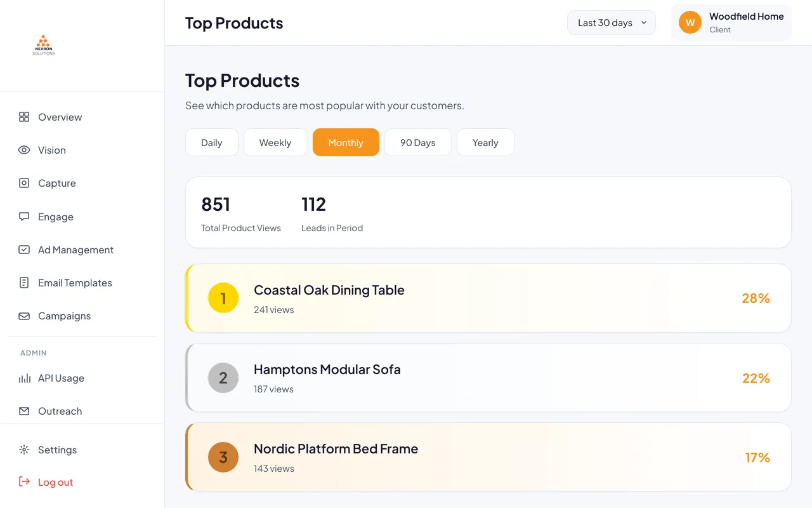Open the Last 30 days dropdown

click(x=612, y=23)
